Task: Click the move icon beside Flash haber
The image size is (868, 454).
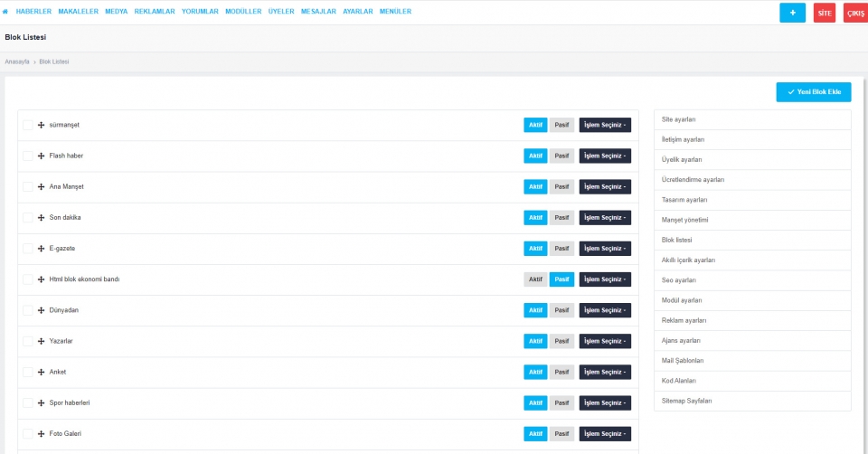Action: click(42, 156)
